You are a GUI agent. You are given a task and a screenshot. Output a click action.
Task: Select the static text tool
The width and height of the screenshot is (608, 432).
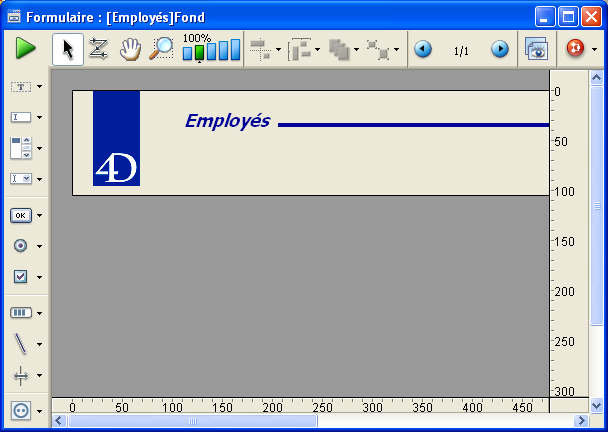tap(21, 87)
